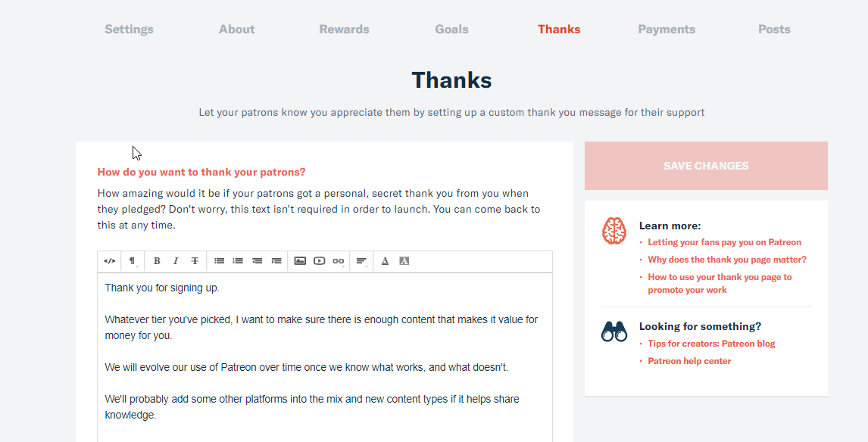Viewport: 868px width, 442px height.
Task: Pick the text background color tool
Action: tap(404, 261)
